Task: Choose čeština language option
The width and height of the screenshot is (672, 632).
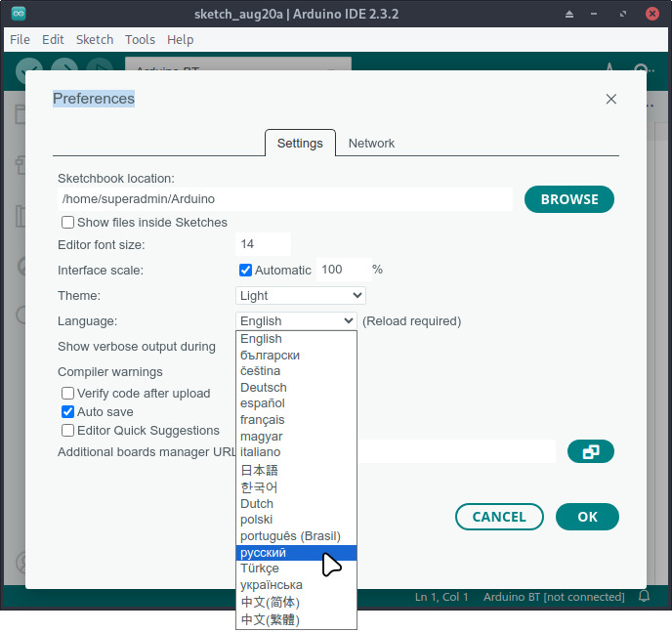Action: [296, 371]
